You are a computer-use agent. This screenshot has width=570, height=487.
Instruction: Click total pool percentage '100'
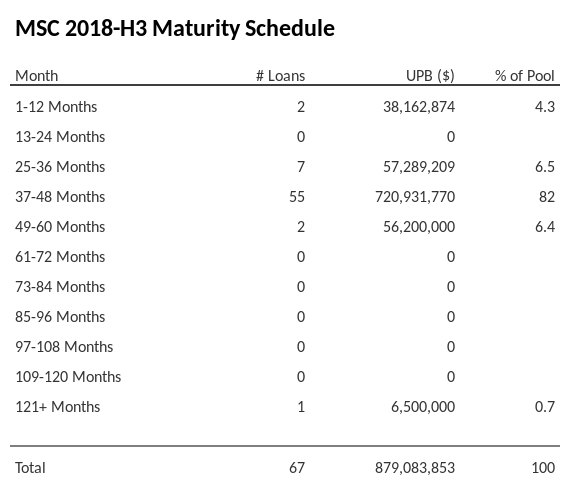pos(543,468)
